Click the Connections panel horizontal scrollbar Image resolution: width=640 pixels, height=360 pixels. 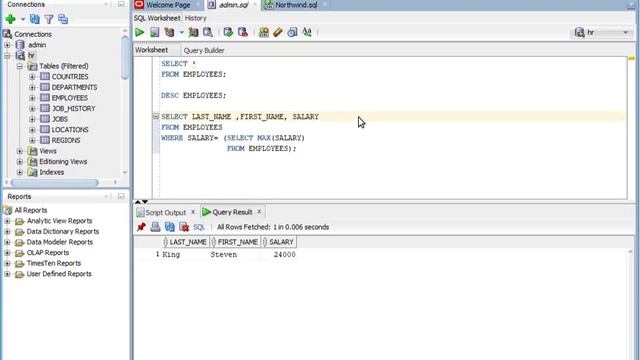pyautogui.click(x=54, y=182)
